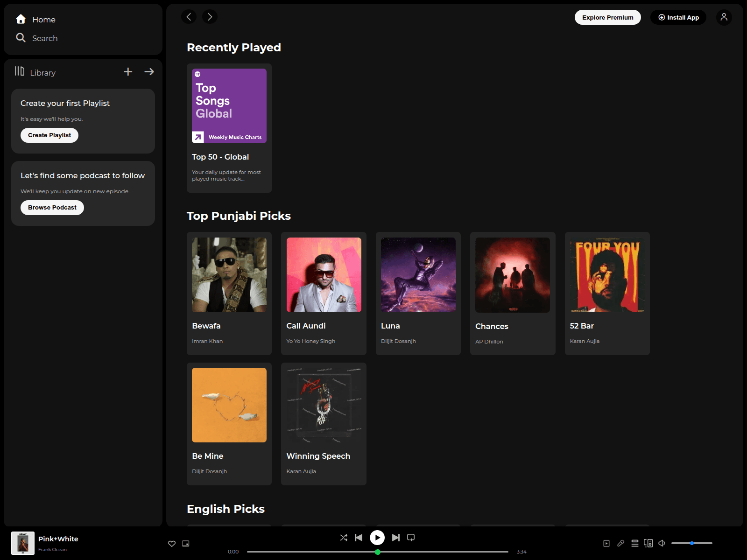Screen dimensions: 747x560
Task: Open the Top 50 - Global title
Action: point(220,157)
